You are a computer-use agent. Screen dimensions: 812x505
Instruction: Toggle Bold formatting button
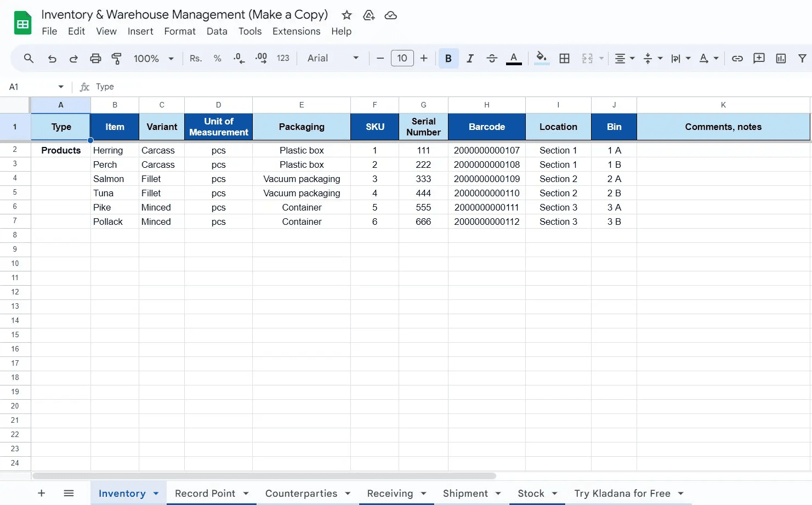[x=448, y=58]
